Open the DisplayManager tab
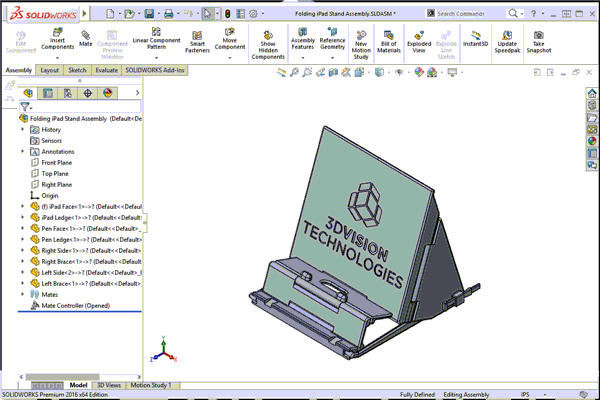Image resolution: width=600 pixels, height=400 pixels. (x=107, y=93)
